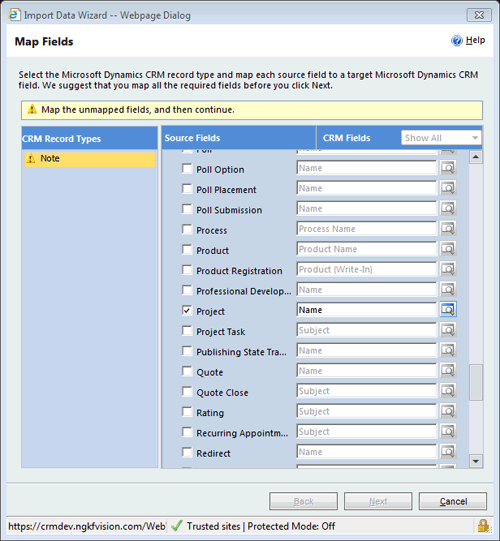
Task: Click the CRM Record Types header
Action: tap(89, 138)
